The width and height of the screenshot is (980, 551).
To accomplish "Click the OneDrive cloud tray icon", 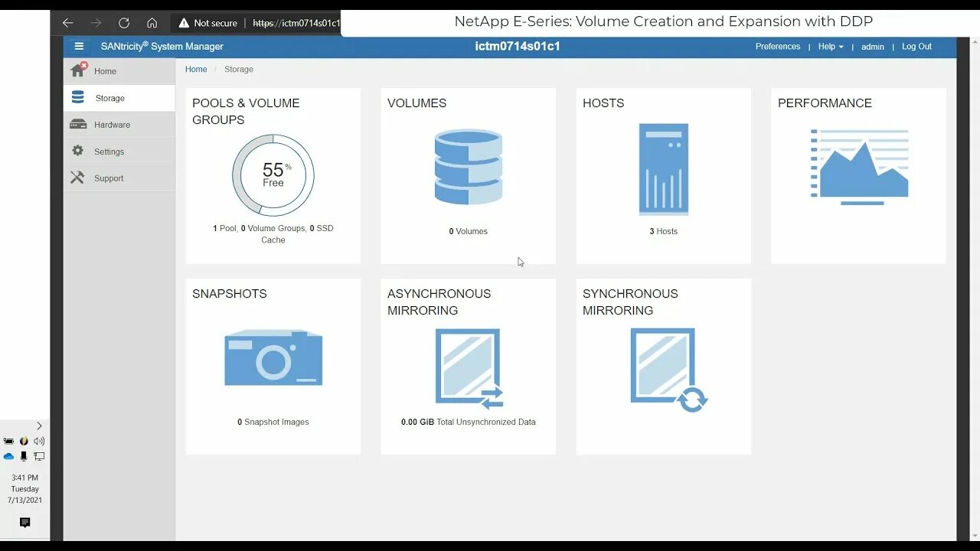I will point(9,456).
